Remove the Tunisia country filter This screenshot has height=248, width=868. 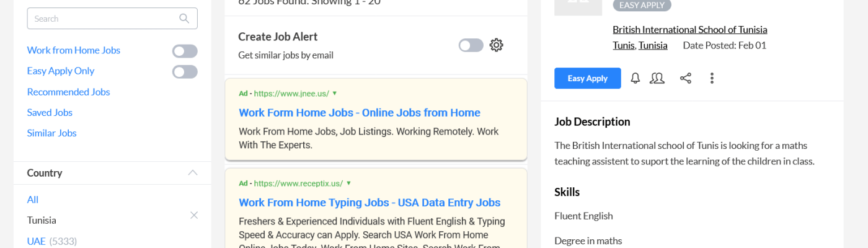pos(194,215)
